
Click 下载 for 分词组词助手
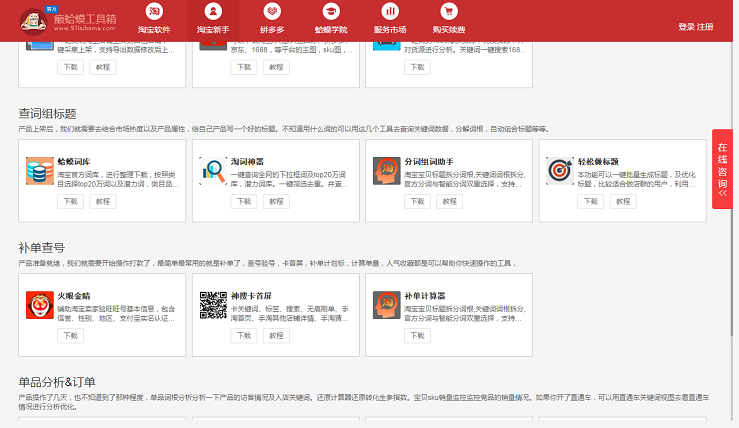click(418, 201)
